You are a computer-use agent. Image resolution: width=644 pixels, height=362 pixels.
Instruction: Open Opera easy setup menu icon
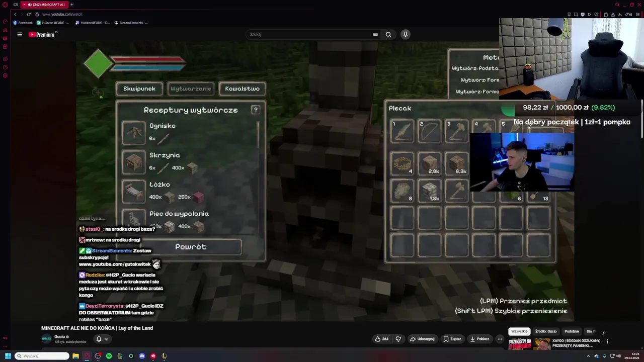point(638,14)
